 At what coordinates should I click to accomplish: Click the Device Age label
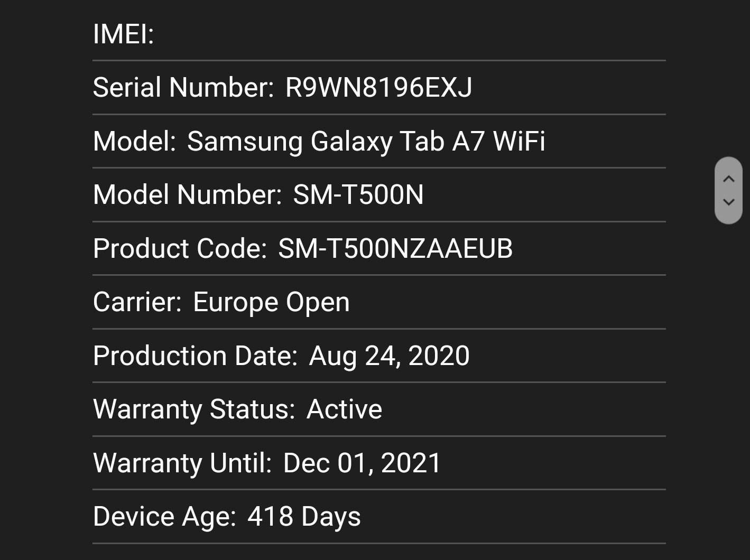tap(164, 517)
